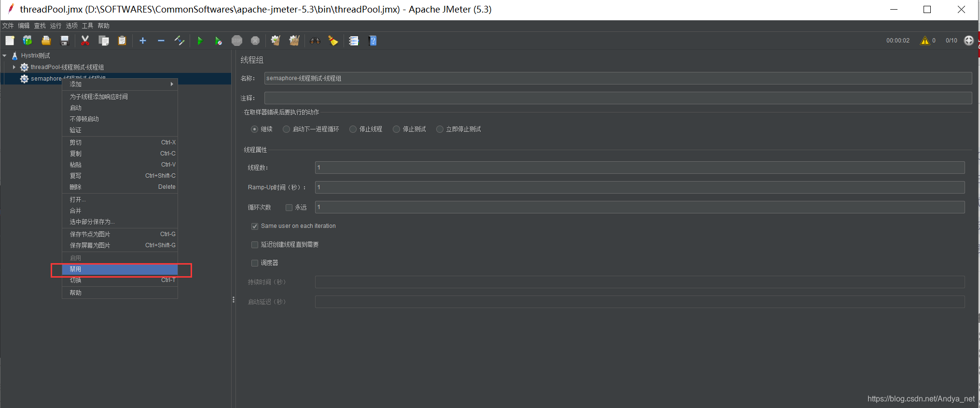Screen dimensions: 980x408
Task: Collapse all nodes with minus icon
Action: pyautogui.click(x=161, y=41)
